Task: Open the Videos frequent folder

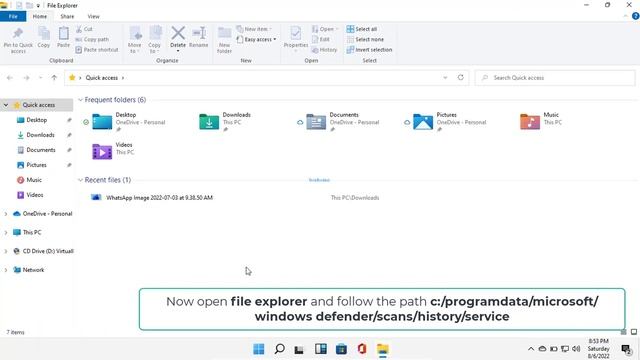Action: coord(113,151)
